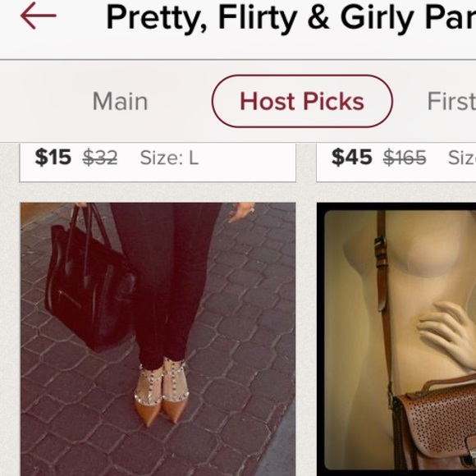Tap the Size: L label

point(169,158)
